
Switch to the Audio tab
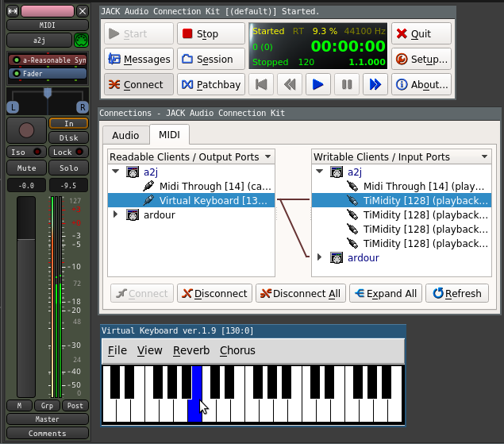pos(125,135)
